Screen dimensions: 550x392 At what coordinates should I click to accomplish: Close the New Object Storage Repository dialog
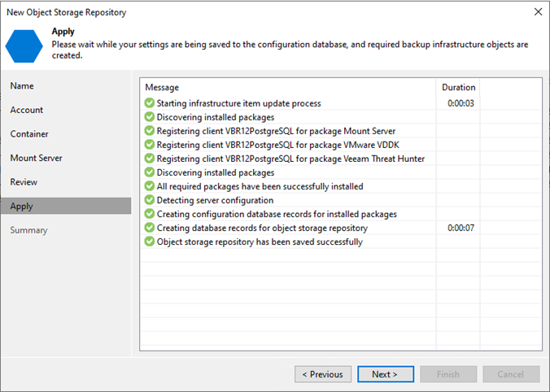point(538,12)
